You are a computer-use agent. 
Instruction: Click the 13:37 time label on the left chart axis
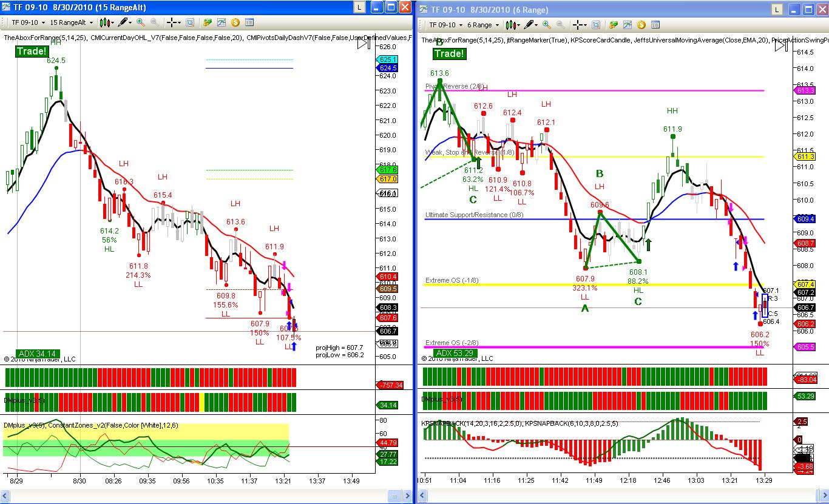317,481
